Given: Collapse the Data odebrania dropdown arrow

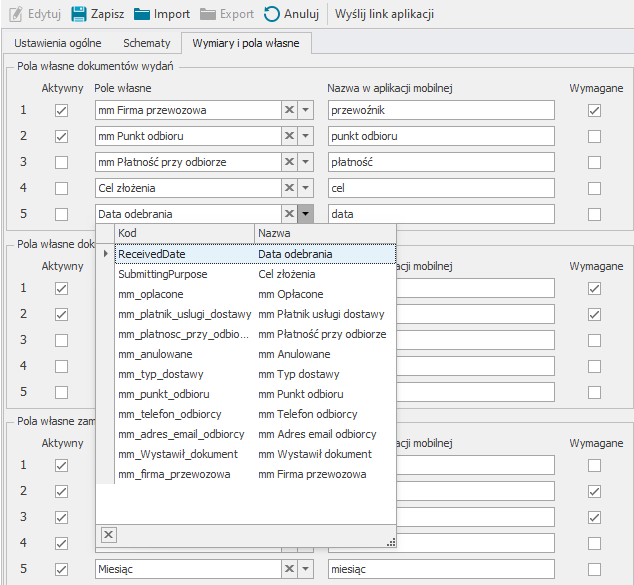Looking at the screenshot, I should tap(306, 214).
